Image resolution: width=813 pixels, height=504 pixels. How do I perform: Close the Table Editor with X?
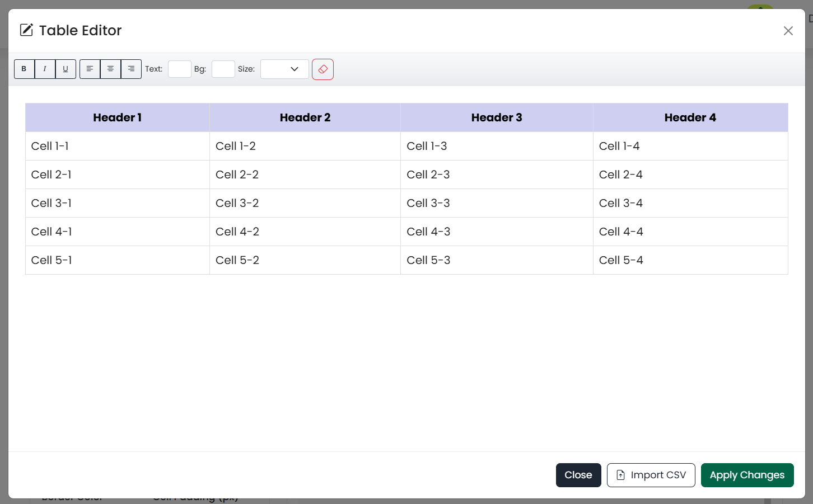tap(788, 31)
